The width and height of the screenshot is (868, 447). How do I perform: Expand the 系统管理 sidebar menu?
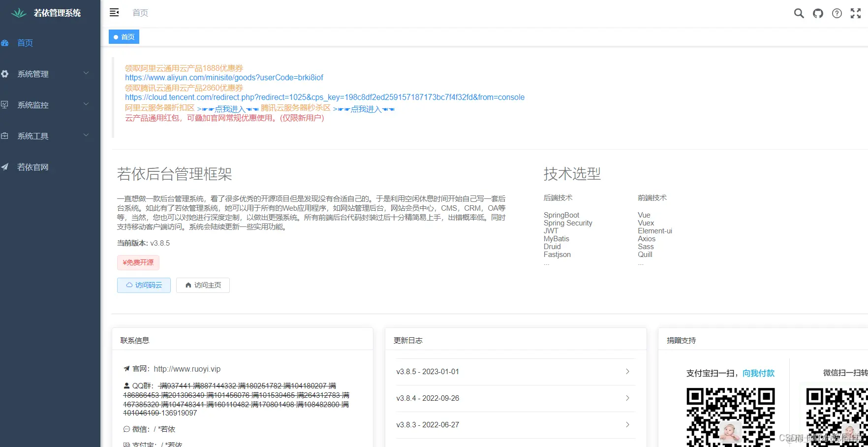coord(50,74)
